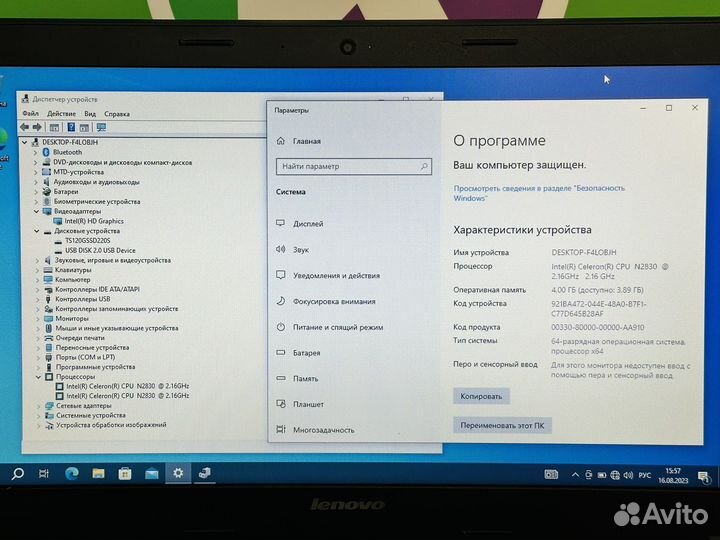The image size is (720, 540).
Task: Launch Microsoft Edge from taskbar
Action: tap(72, 473)
